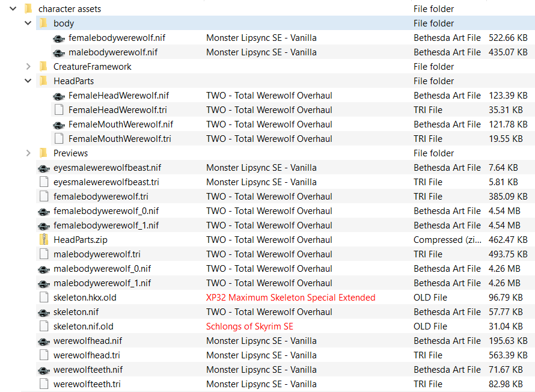Expand the Previews folder
The height and width of the screenshot is (392, 535).
(x=28, y=153)
